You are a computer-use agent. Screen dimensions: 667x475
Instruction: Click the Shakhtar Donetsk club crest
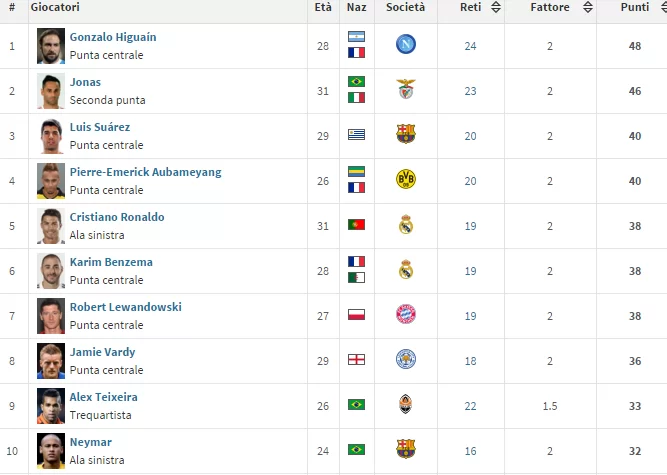click(x=406, y=405)
